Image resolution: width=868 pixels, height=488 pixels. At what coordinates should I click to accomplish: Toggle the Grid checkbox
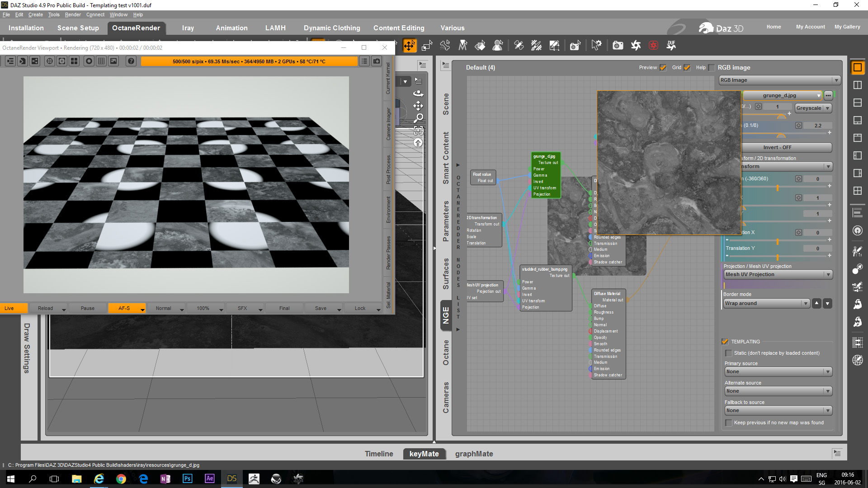(x=687, y=67)
